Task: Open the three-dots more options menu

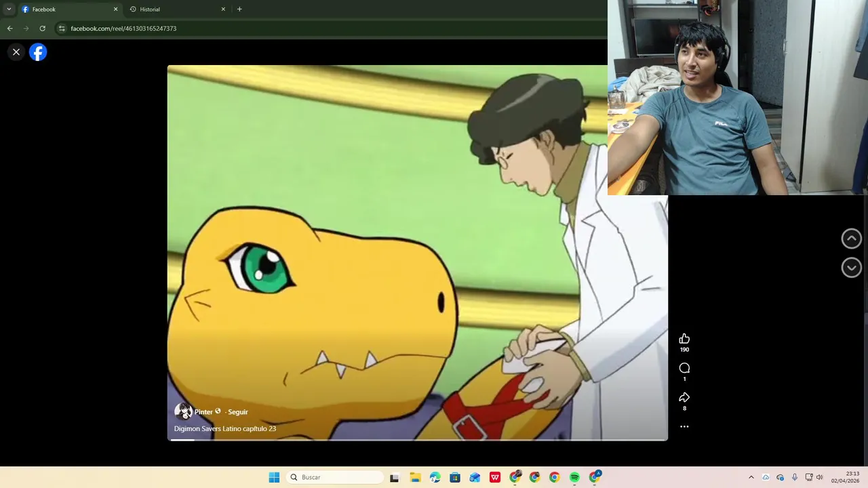Action: click(684, 427)
